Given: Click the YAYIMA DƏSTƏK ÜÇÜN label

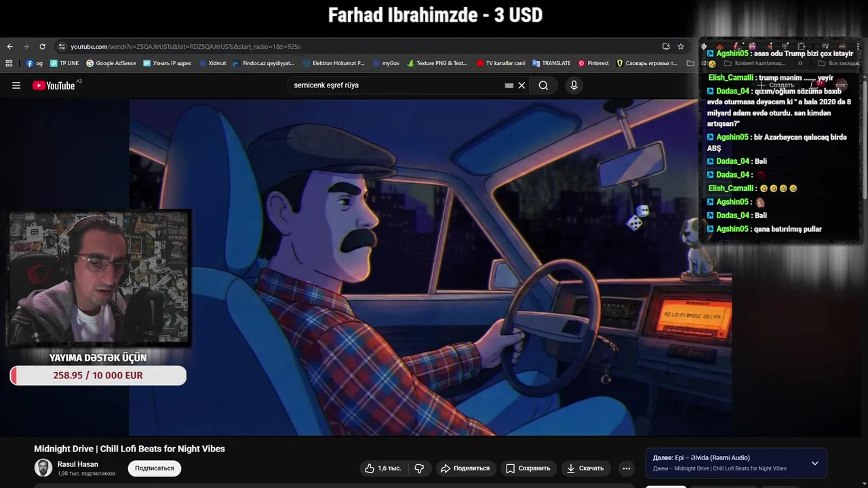Looking at the screenshot, I should [98, 358].
